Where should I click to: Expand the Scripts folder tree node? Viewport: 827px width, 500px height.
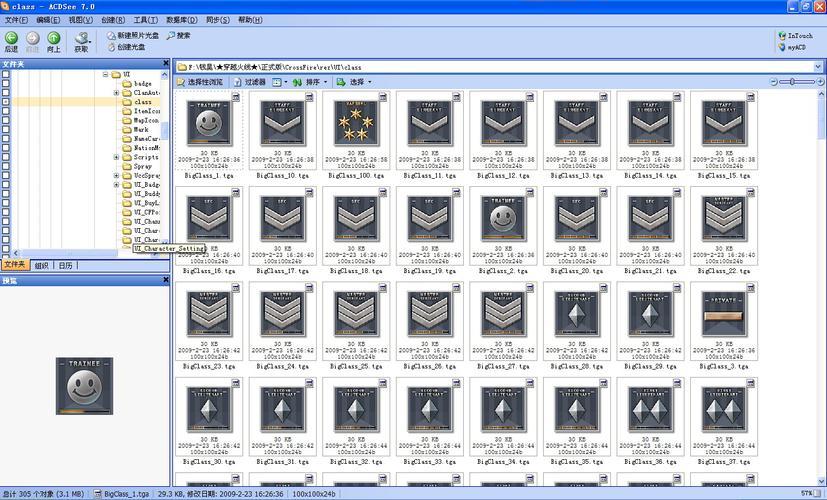click(116, 157)
